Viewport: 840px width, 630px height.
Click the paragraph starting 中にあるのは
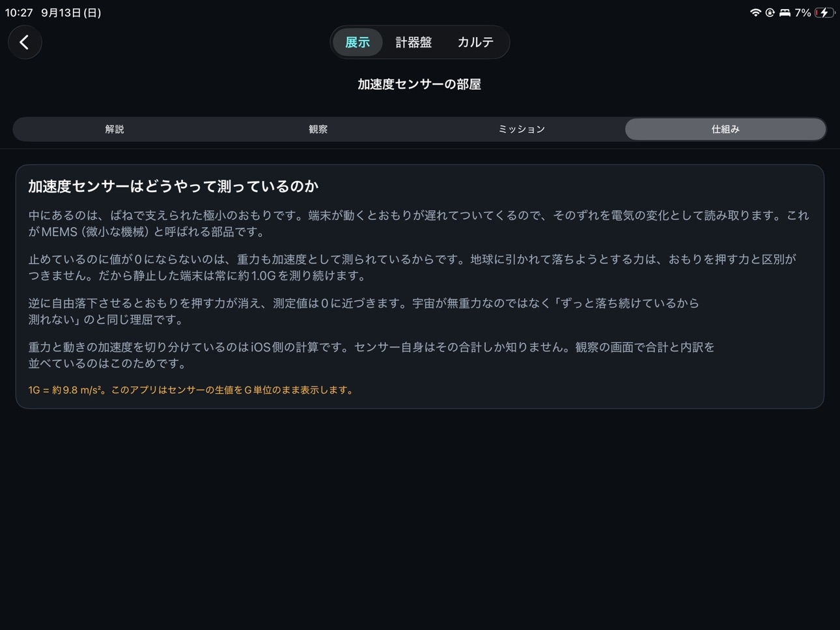coord(419,223)
